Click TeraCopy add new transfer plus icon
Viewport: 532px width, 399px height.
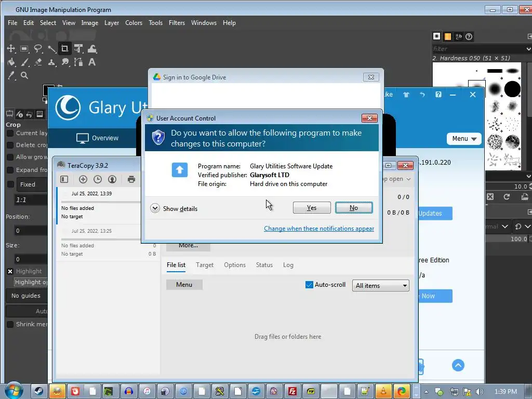point(83,179)
